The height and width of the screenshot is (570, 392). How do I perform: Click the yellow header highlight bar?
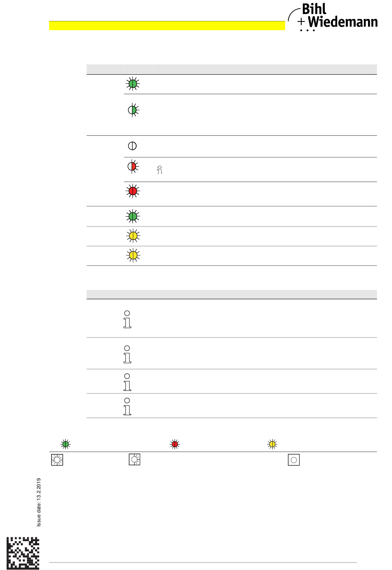pyautogui.click(x=167, y=26)
